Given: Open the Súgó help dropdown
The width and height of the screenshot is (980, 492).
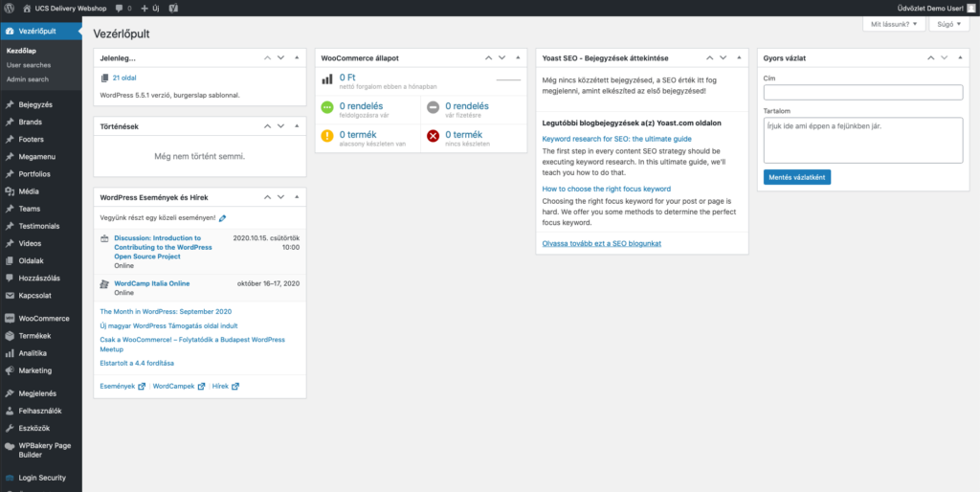Looking at the screenshot, I should click(x=948, y=24).
